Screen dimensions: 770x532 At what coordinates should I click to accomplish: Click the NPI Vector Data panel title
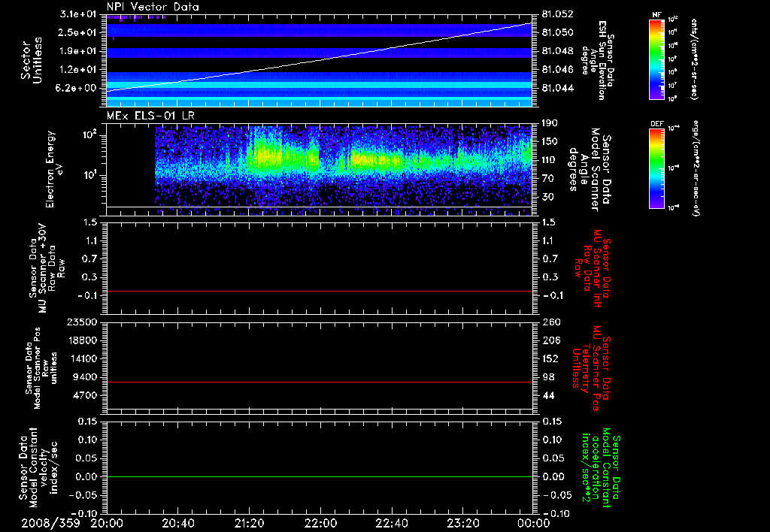[153, 7]
